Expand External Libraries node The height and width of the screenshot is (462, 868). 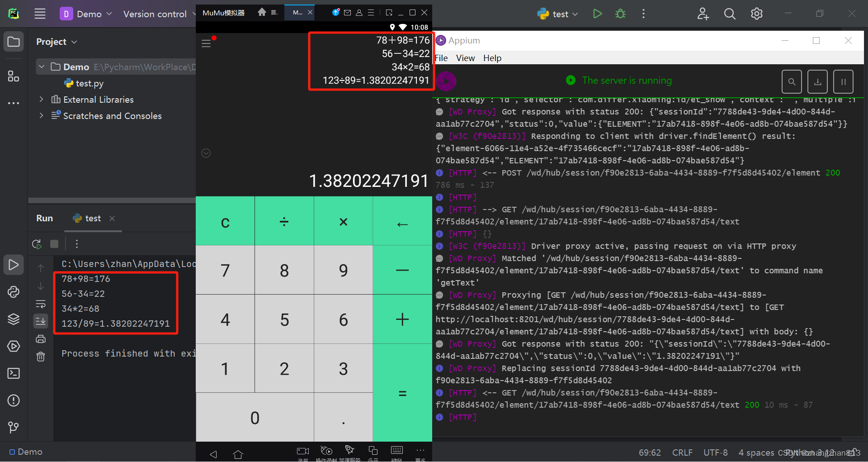click(42, 99)
